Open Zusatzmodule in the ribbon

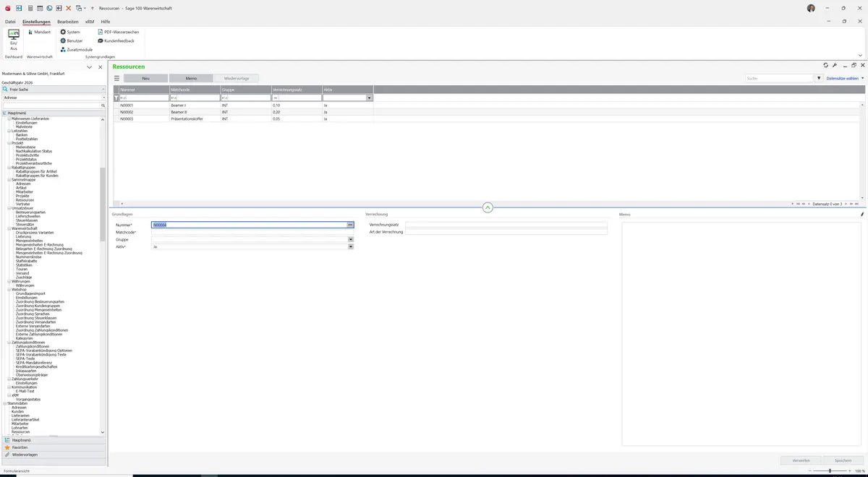tap(77, 49)
